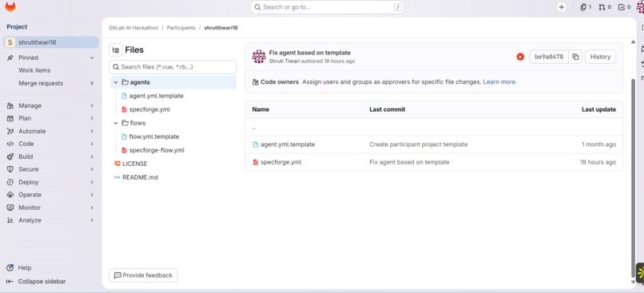Open the Operate menu item

click(51, 195)
